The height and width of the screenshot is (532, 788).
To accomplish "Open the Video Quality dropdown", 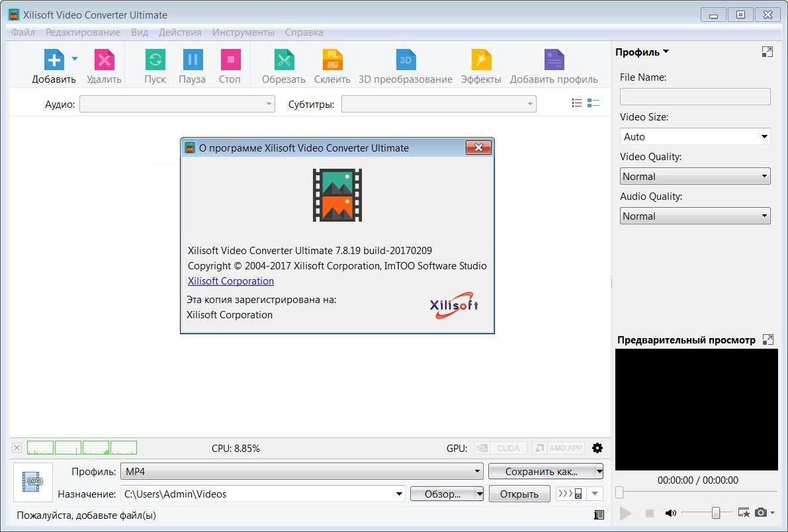I will [x=695, y=176].
